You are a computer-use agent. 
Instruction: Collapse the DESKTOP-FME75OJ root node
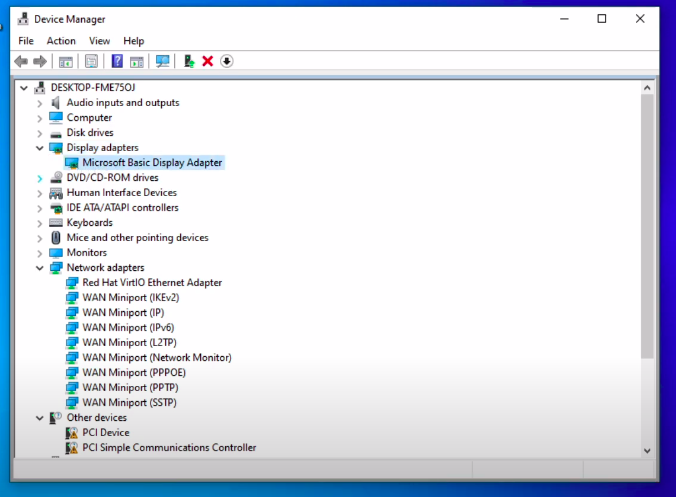point(24,88)
